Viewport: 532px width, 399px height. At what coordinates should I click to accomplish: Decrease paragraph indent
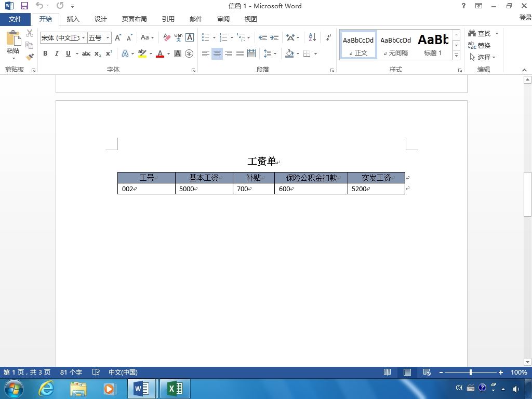(262, 37)
